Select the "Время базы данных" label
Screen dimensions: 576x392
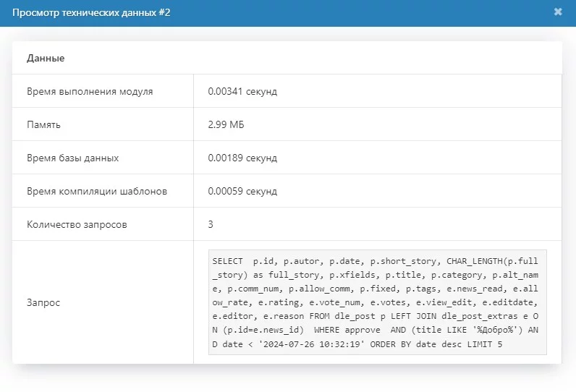tap(72, 158)
